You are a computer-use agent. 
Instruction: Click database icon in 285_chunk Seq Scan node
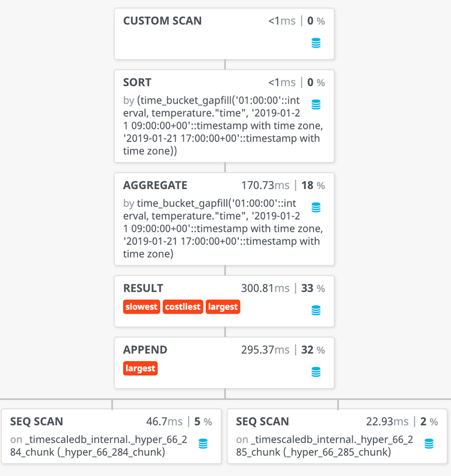(x=429, y=444)
